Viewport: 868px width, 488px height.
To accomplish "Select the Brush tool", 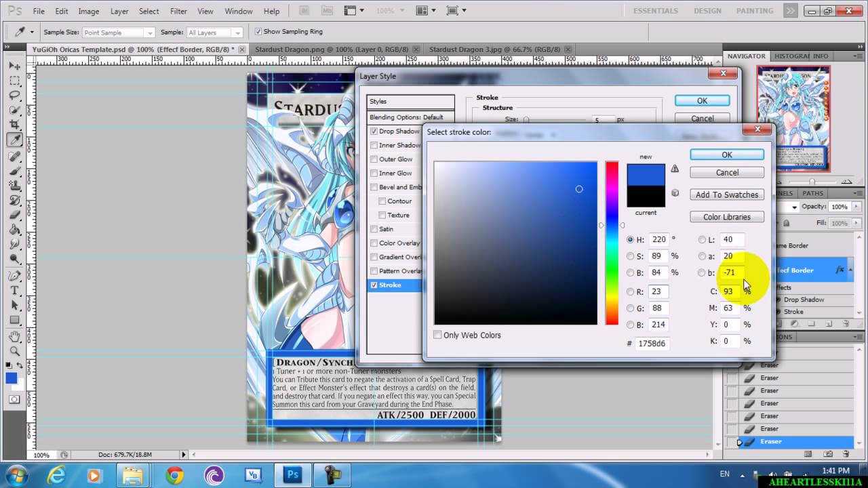I will click(x=14, y=171).
